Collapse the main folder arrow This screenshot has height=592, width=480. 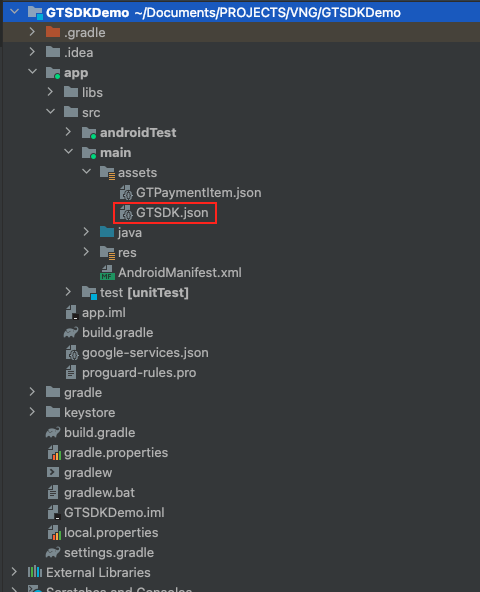tap(68, 152)
